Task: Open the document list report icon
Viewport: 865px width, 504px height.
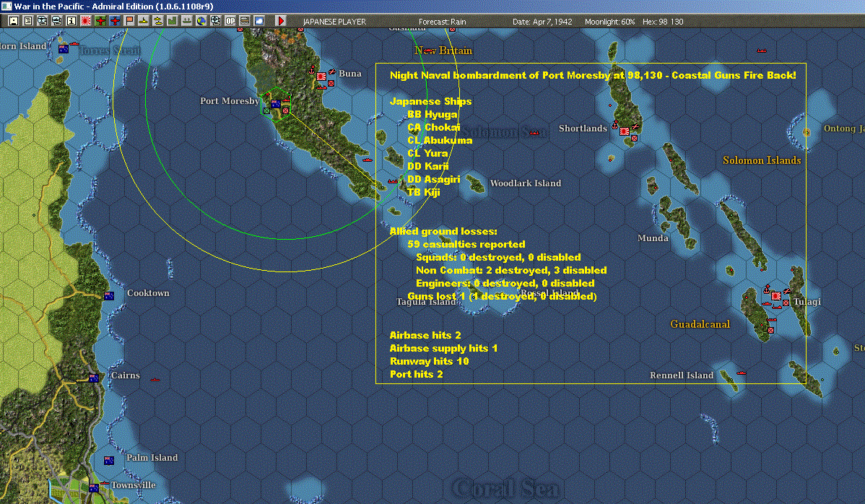Action: [x=27, y=21]
